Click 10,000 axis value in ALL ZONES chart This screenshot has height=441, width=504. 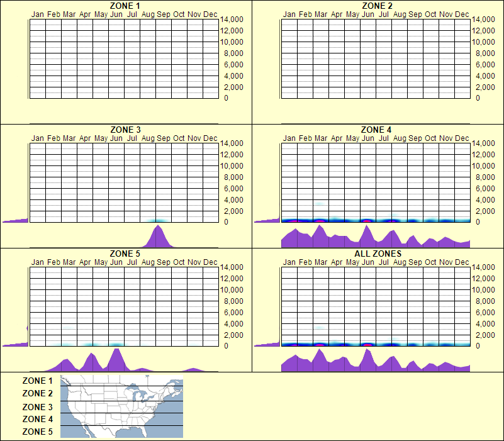[483, 289]
